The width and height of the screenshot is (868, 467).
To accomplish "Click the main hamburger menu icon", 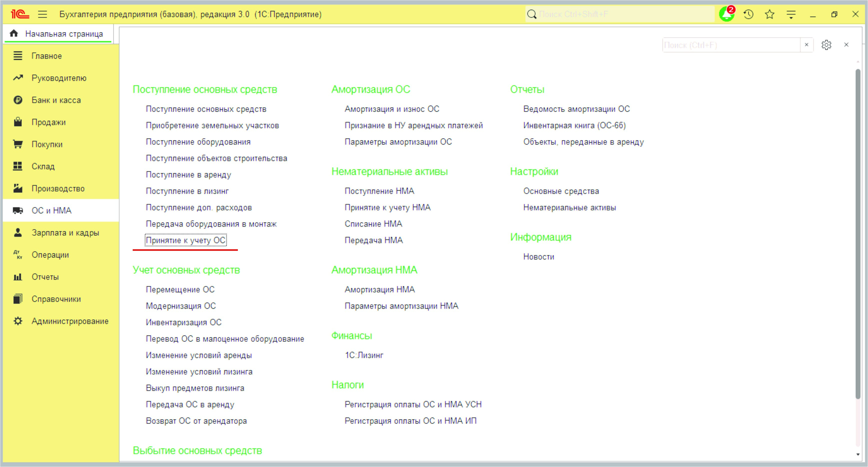I will [x=42, y=14].
